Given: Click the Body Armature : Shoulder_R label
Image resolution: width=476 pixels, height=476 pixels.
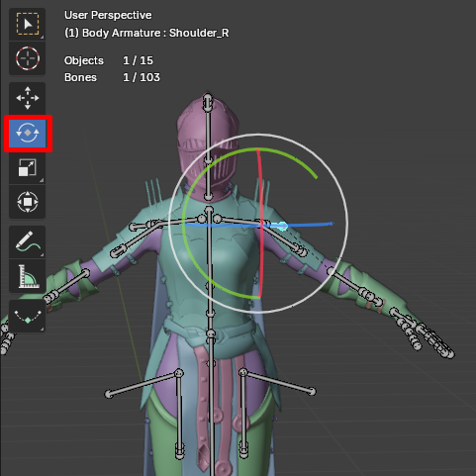Looking at the screenshot, I should [155, 33].
